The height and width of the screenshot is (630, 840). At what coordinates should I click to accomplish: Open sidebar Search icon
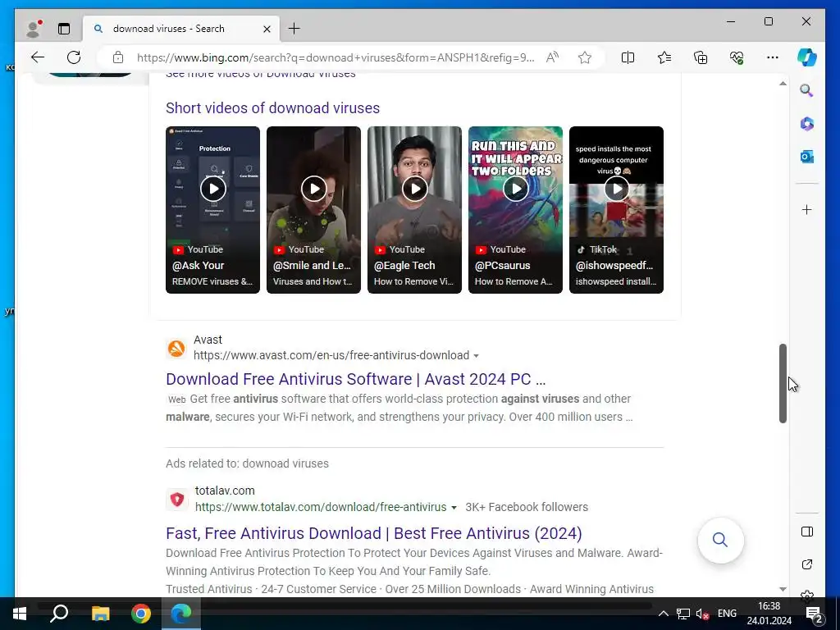click(x=807, y=90)
